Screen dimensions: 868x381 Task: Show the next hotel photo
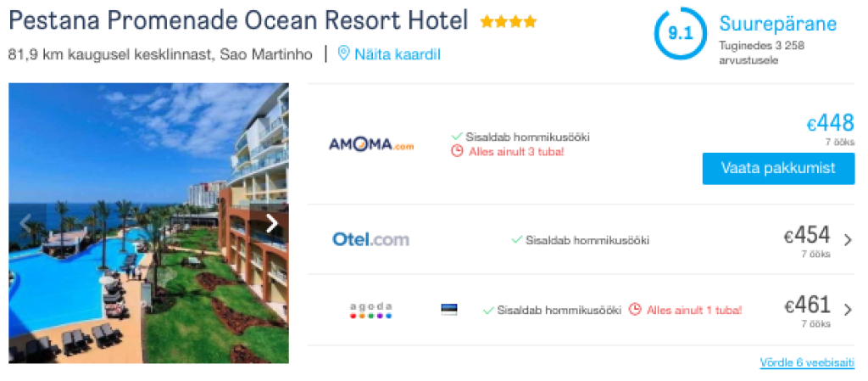click(x=272, y=224)
